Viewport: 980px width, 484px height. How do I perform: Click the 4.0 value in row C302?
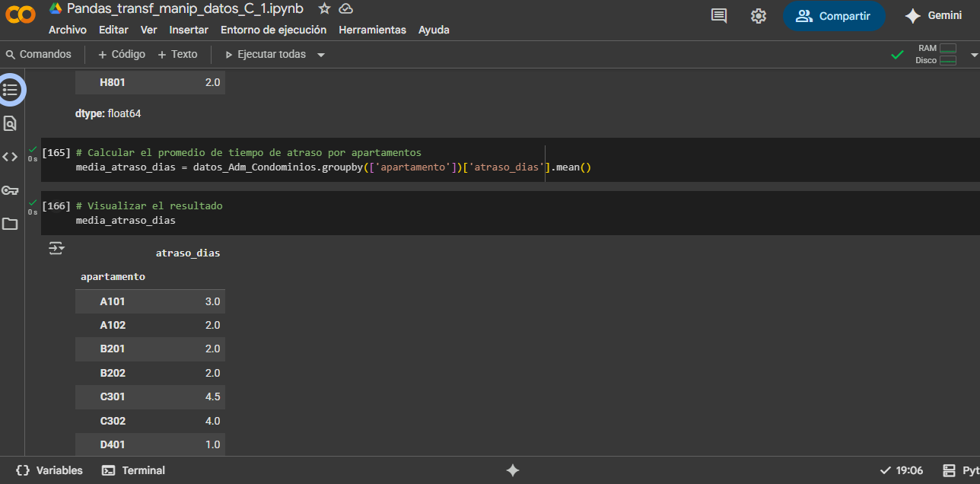(x=213, y=421)
